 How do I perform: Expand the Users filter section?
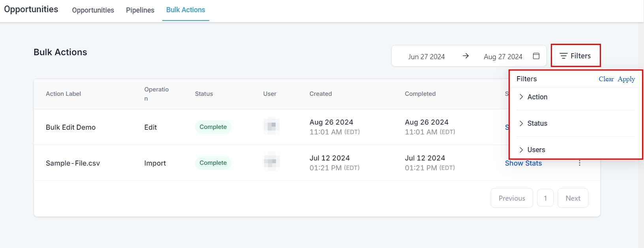point(536,150)
